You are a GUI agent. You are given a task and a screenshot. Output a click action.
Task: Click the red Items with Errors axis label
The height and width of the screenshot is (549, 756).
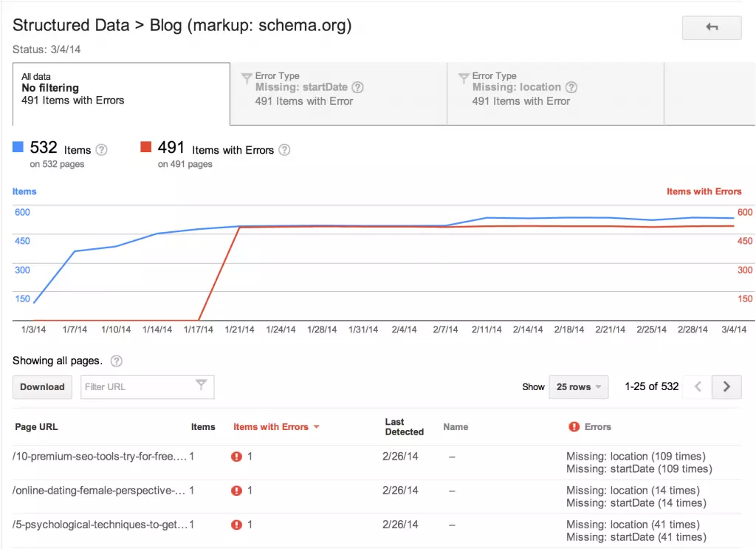tap(704, 191)
